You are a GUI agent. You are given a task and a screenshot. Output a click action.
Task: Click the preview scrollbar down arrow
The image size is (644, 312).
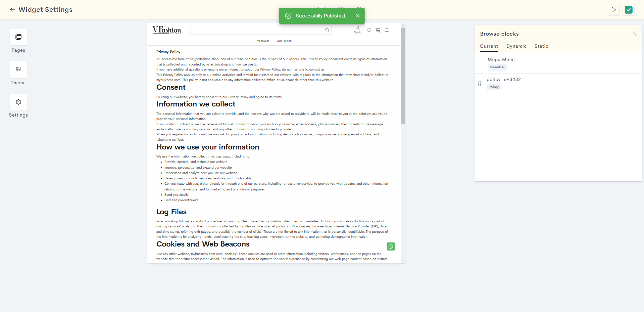coord(403,261)
